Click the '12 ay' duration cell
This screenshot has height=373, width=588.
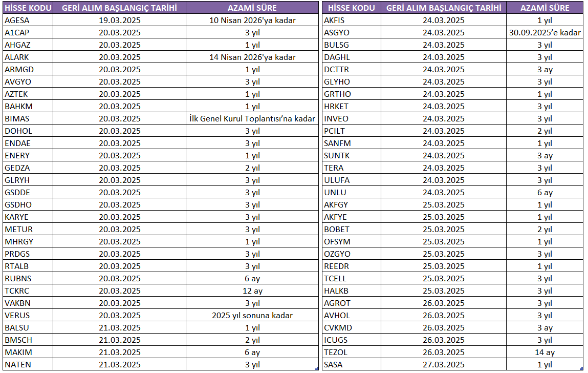coord(252,291)
